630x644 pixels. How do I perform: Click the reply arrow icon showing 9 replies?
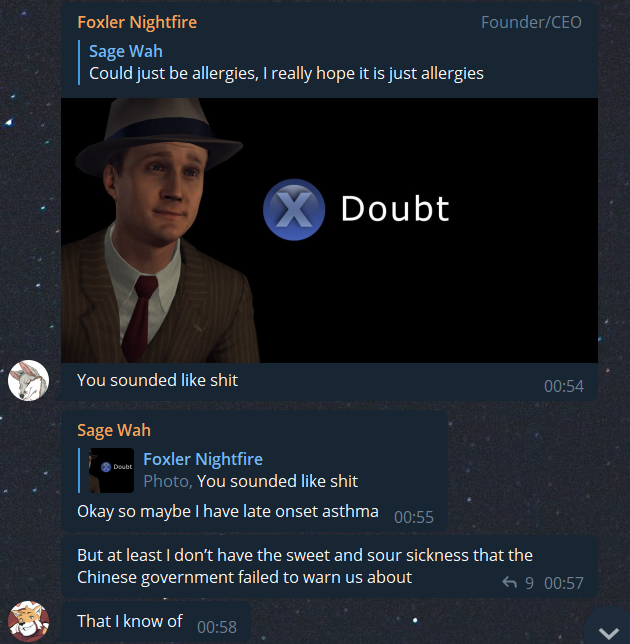[510, 582]
